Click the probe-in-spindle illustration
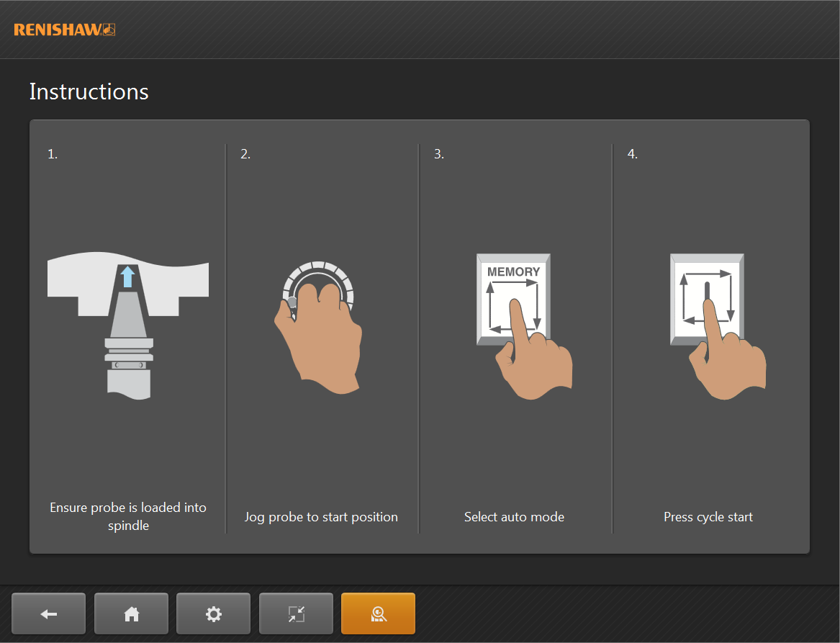 [x=128, y=324]
